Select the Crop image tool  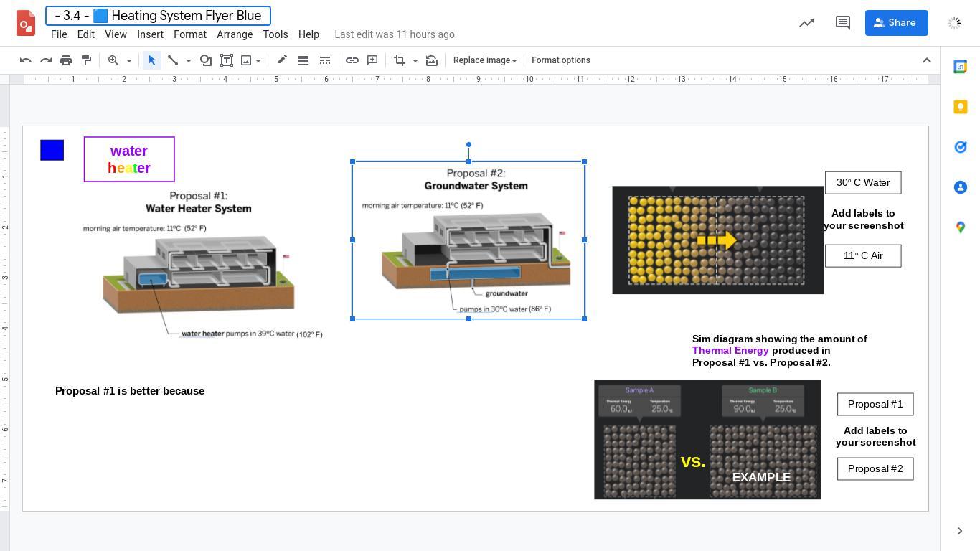400,60
